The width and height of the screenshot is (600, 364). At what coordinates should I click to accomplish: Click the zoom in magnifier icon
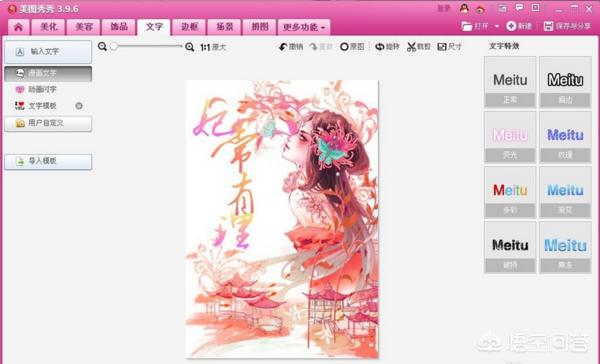(x=189, y=47)
